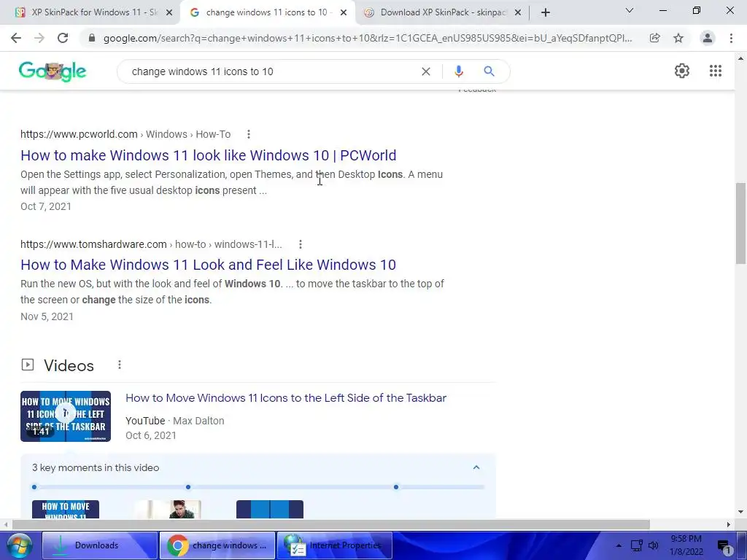
Task: Open Move Windows 11 Icons video link
Action: click(286, 398)
